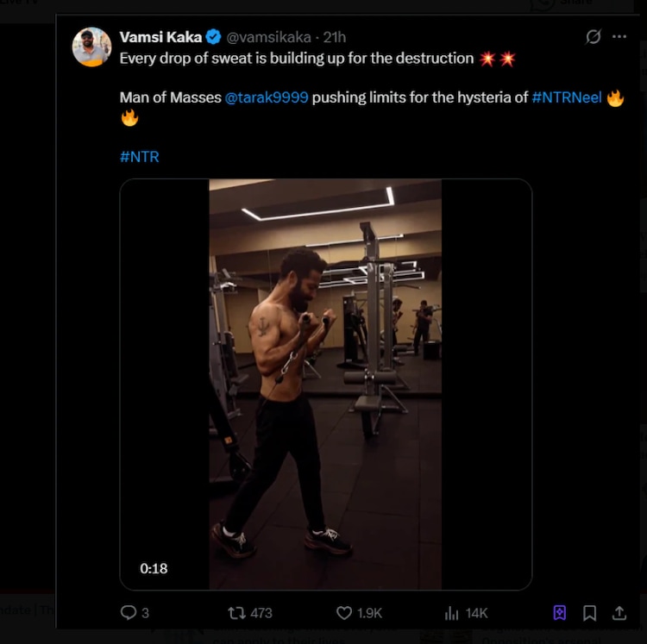Expand the three-dot more options menu
Viewport: 647px width, 644px height.
pos(619,37)
